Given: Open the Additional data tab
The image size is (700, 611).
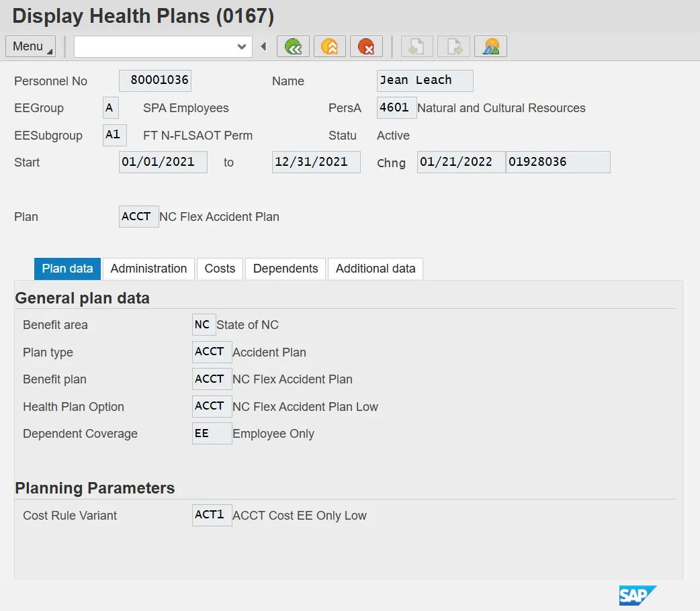Looking at the screenshot, I should point(376,269).
